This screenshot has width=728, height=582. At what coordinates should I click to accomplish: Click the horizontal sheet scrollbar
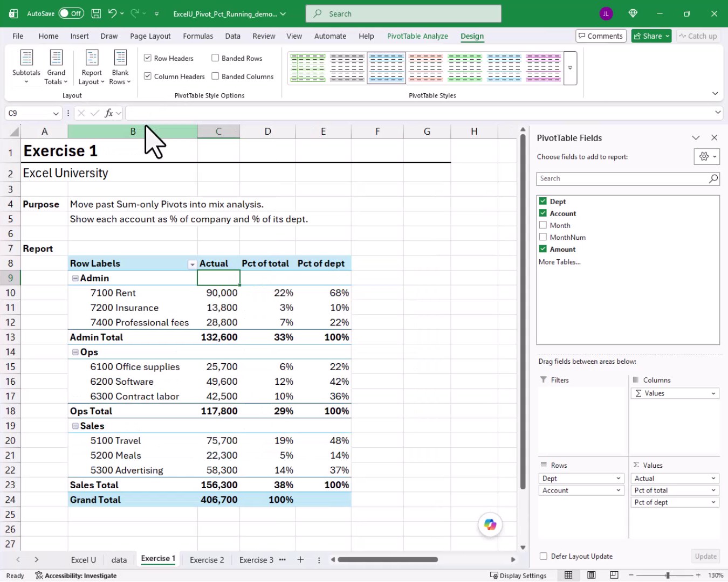coord(388,559)
